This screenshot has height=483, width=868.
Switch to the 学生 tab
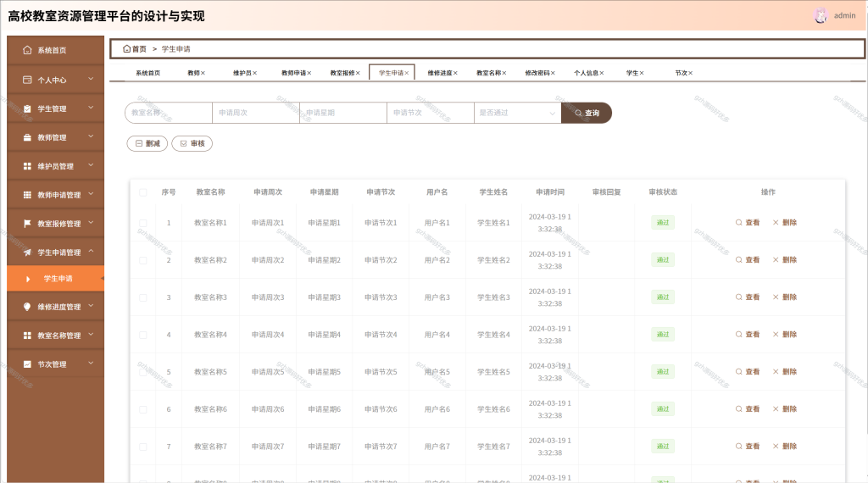click(632, 73)
